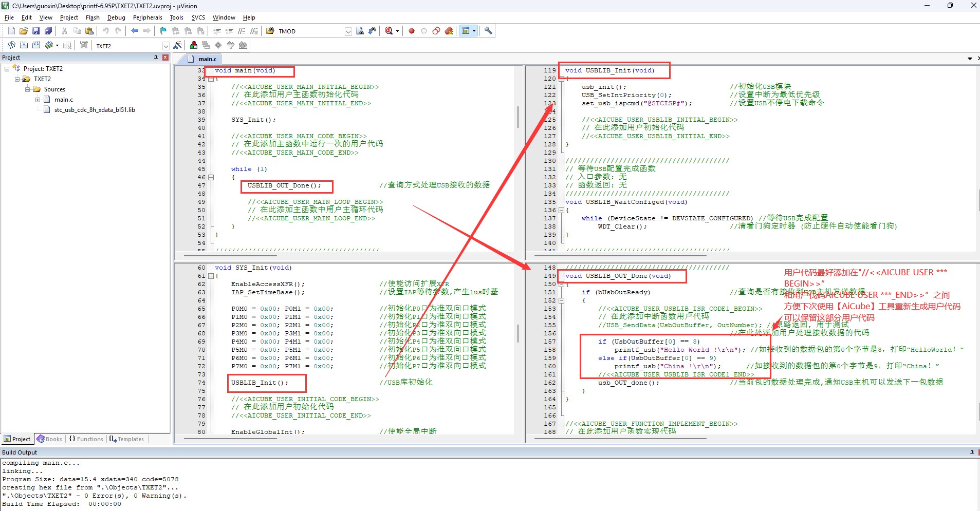Open Configuration with the wrench icon

488,31
